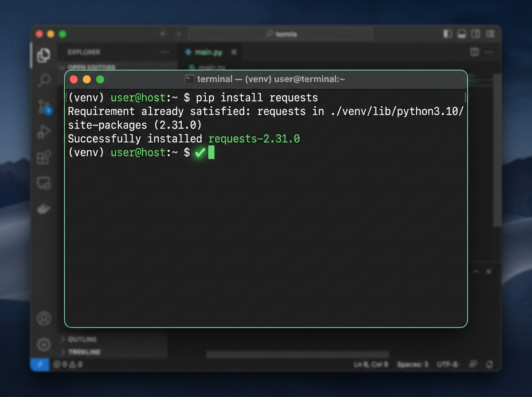Image resolution: width=532 pixels, height=397 pixels.
Task: Open Explorer views and more actions menu
Action: click(x=165, y=52)
